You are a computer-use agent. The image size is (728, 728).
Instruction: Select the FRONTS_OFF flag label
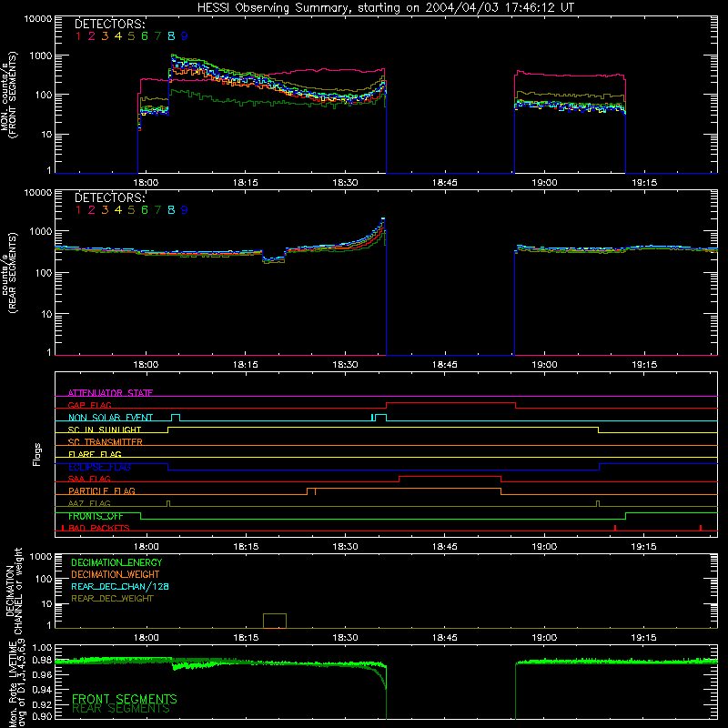point(96,516)
